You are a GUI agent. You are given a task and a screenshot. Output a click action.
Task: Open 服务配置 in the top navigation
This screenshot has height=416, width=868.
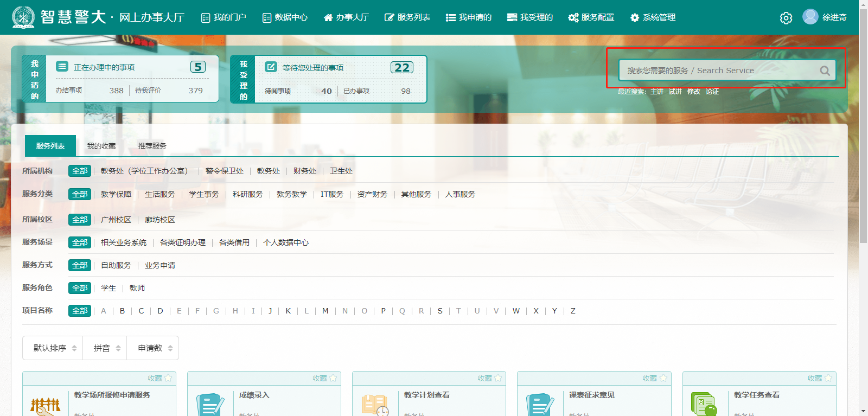pos(591,17)
